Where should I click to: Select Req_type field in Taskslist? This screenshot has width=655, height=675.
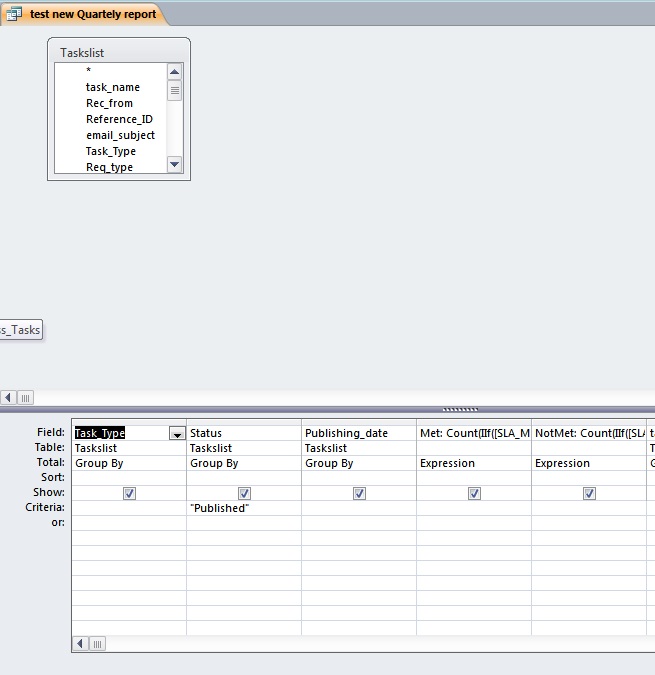point(109,167)
